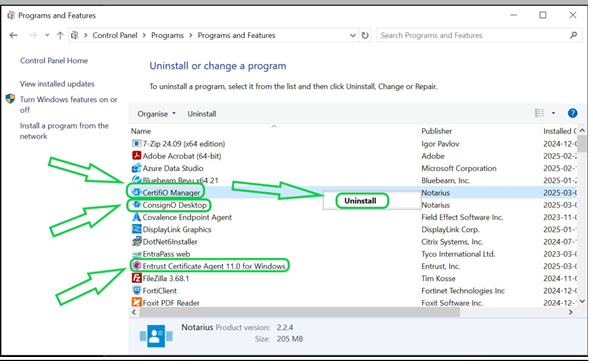Click the search magnifier icon
The height and width of the screenshot is (364, 593).
573,35
